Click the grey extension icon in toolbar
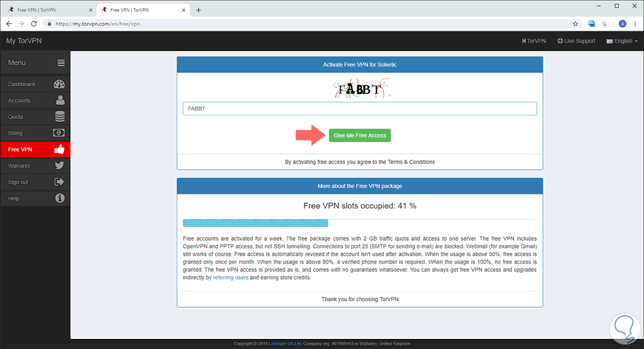The height and width of the screenshot is (349, 644). click(605, 24)
